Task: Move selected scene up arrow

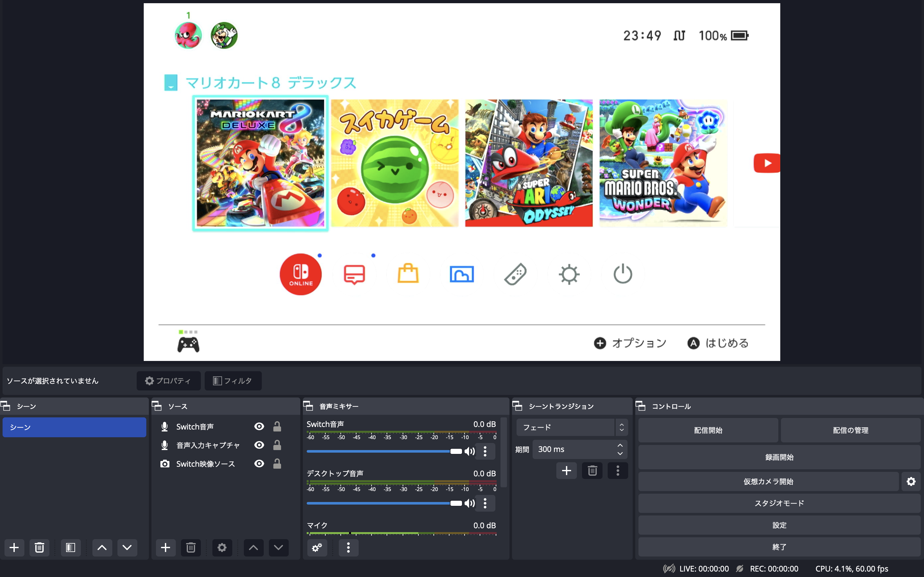Action: pyautogui.click(x=102, y=548)
